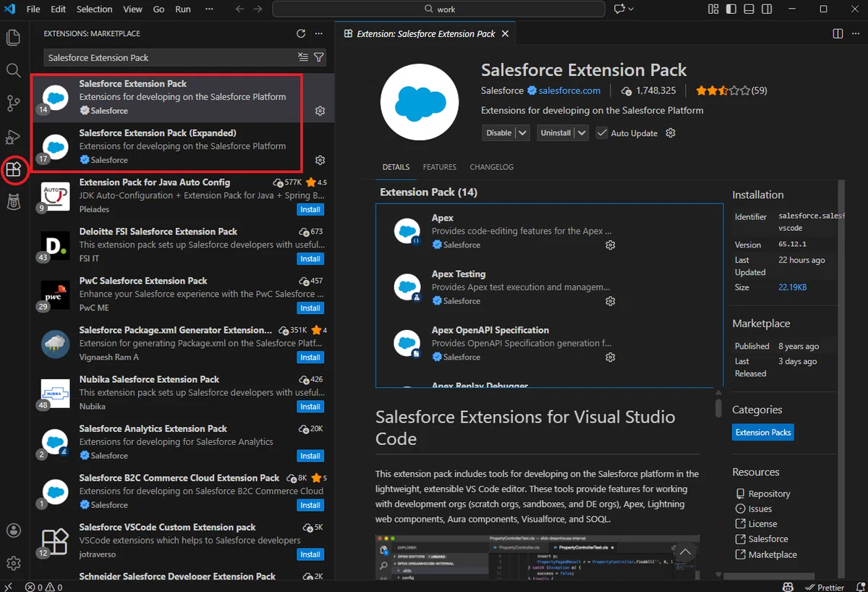Open the Extensions view icon
The width and height of the screenshot is (868, 592).
[x=13, y=170]
